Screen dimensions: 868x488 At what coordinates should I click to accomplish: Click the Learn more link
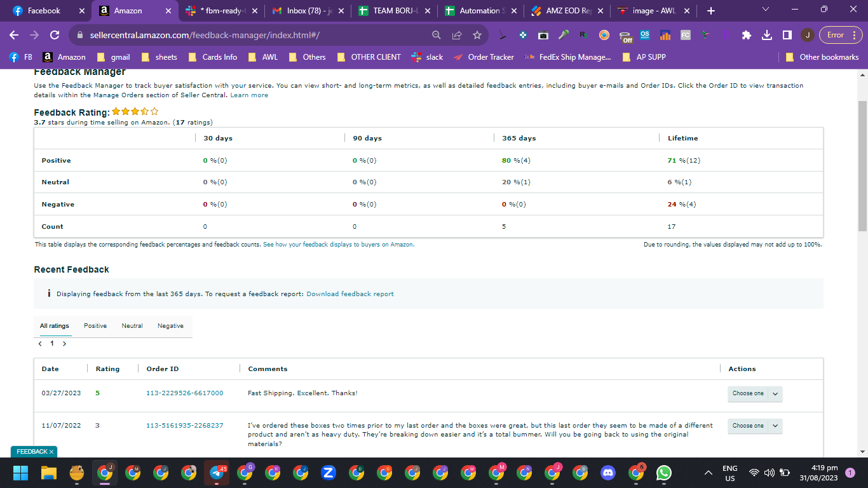[x=249, y=95]
